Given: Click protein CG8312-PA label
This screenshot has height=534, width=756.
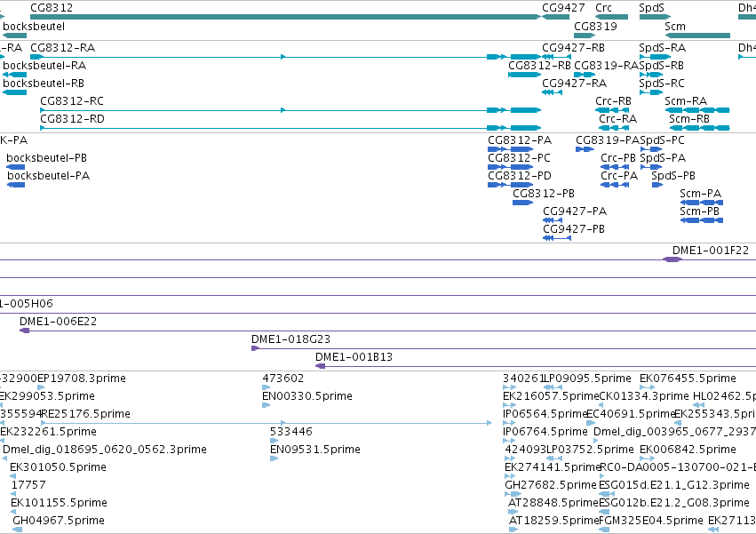Looking at the screenshot, I should click(520, 140).
